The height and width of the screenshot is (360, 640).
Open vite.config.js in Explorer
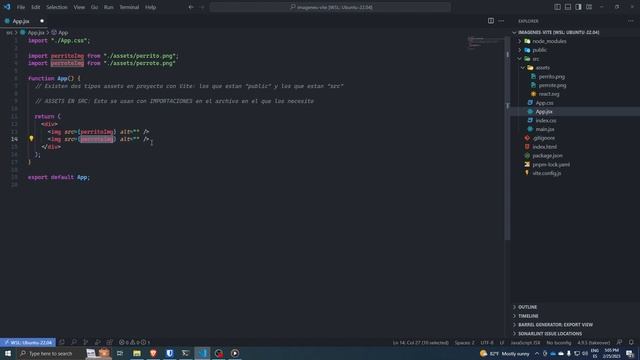click(x=547, y=173)
